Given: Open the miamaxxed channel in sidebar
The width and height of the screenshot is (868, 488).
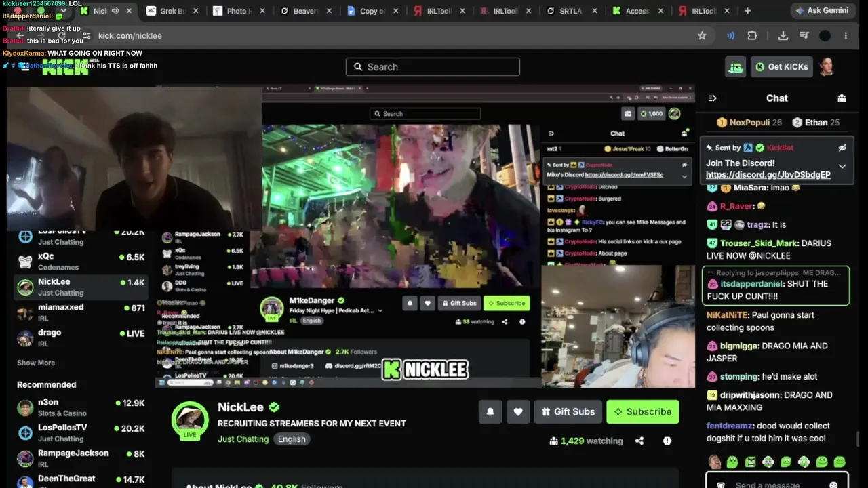Looking at the screenshot, I should (81, 312).
